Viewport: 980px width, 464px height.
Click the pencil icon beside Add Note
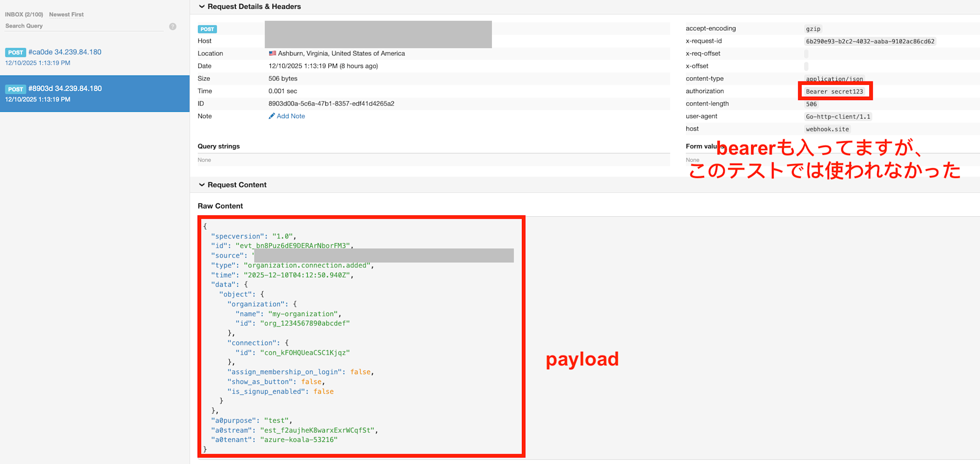(271, 116)
